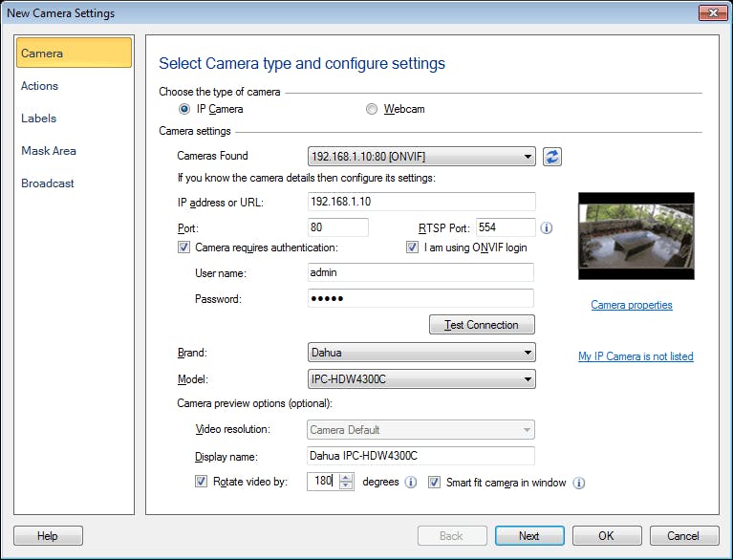Uncheck I am using ONVIF login
The width and height of the screenshot is (733, 560).
(x=413, y=248)
